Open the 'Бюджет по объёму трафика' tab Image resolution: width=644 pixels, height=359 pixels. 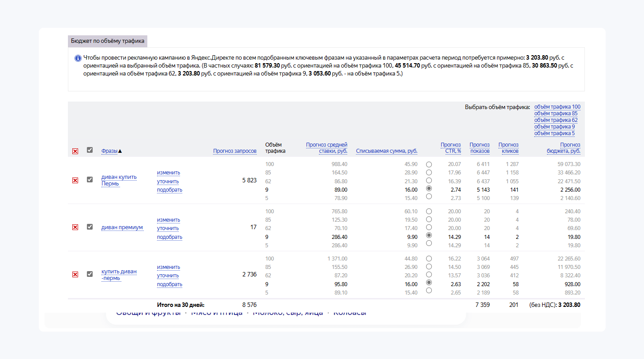pos(108,41)
